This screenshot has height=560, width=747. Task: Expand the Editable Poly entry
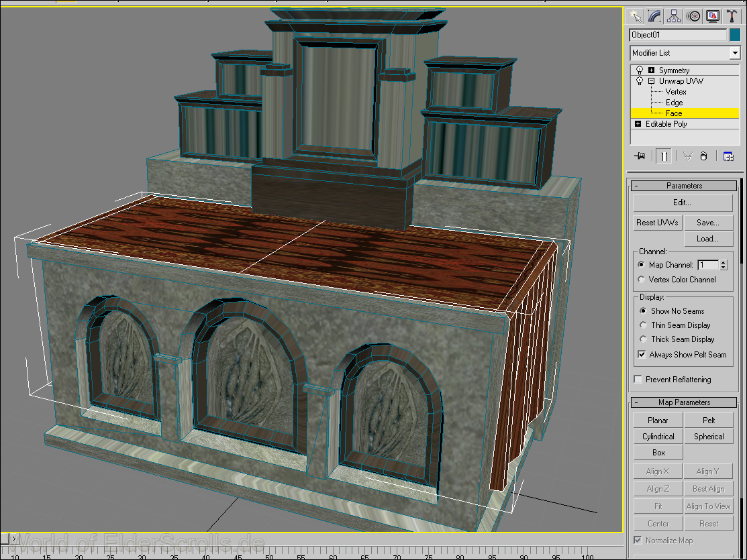(638, 124)
